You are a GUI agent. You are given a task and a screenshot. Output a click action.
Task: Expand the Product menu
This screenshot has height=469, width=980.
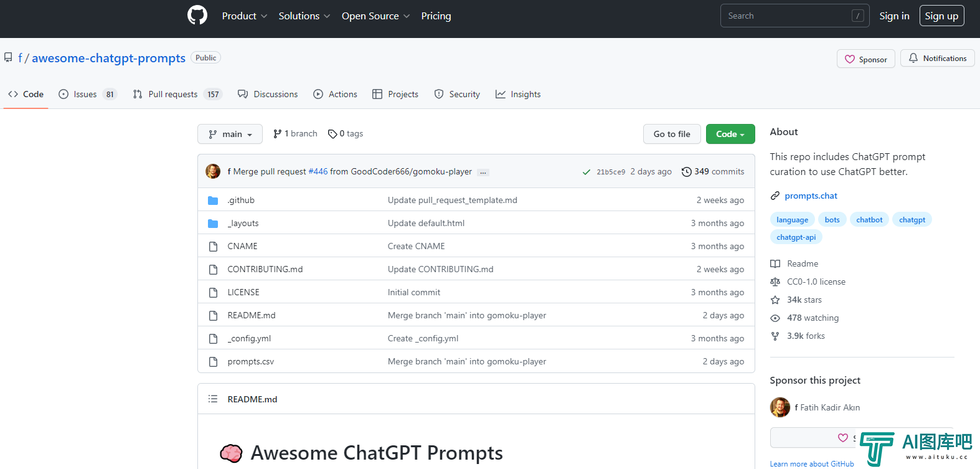(245, 16)
